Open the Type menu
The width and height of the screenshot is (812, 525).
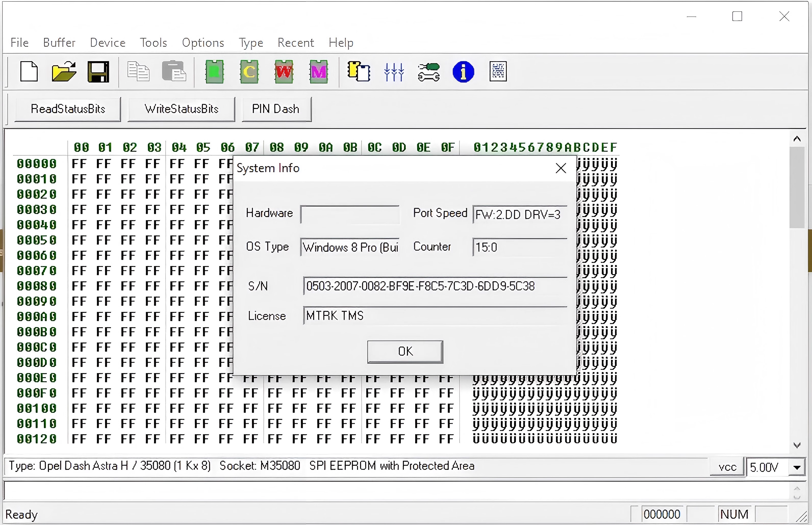point(251,43)
